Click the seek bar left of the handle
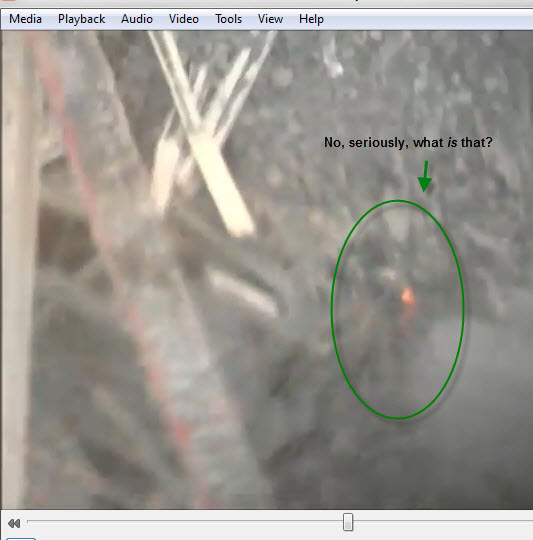 pyautogui.click(x=185, y=522)
